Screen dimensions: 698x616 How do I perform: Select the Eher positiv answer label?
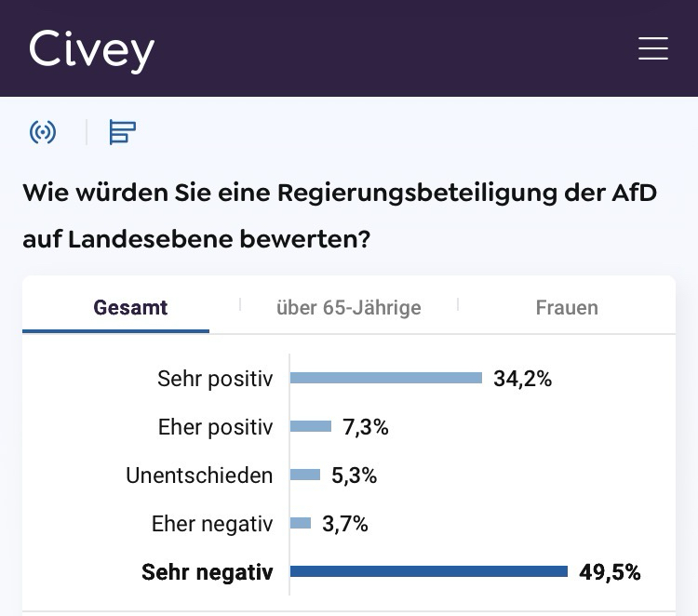pos(216,427)
